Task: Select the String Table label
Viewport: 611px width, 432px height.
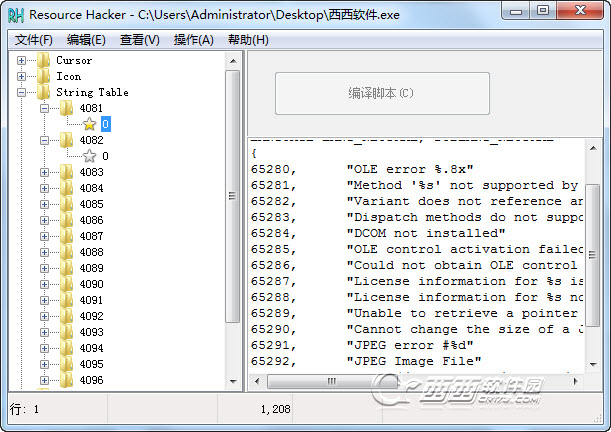Action: (92, 92)
